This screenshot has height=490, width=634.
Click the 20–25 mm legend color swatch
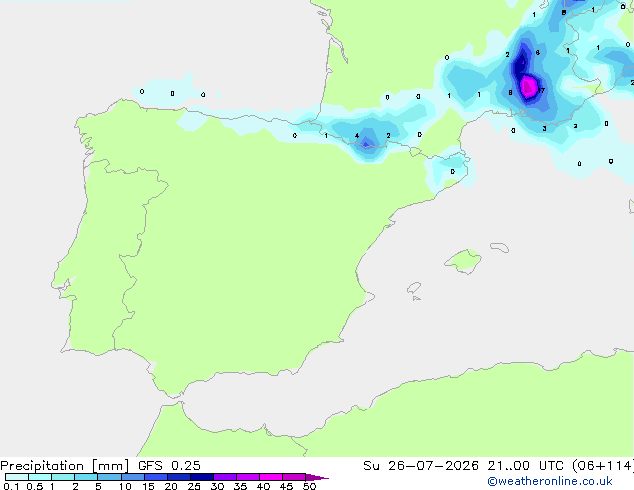point(178,477)
